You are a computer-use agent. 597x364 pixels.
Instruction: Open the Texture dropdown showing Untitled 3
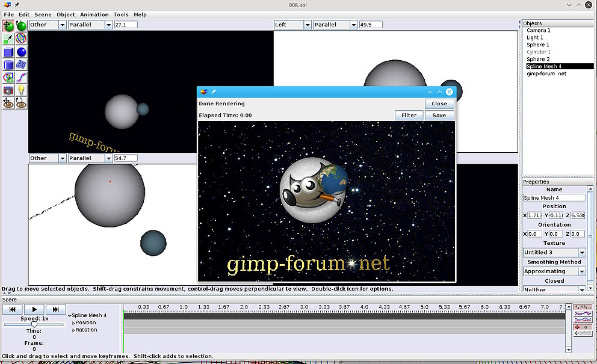554,253
